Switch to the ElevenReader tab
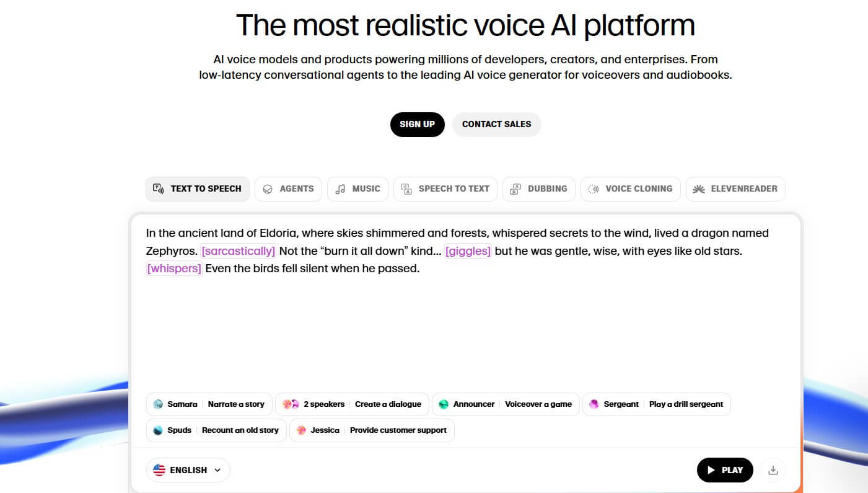868x493 pixels. click(735, 189)
